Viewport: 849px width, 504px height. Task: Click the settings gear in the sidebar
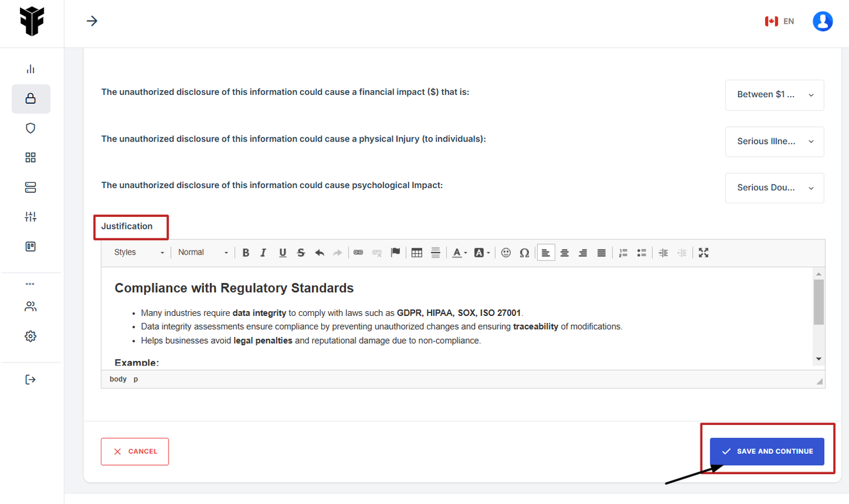pos(31,336)
